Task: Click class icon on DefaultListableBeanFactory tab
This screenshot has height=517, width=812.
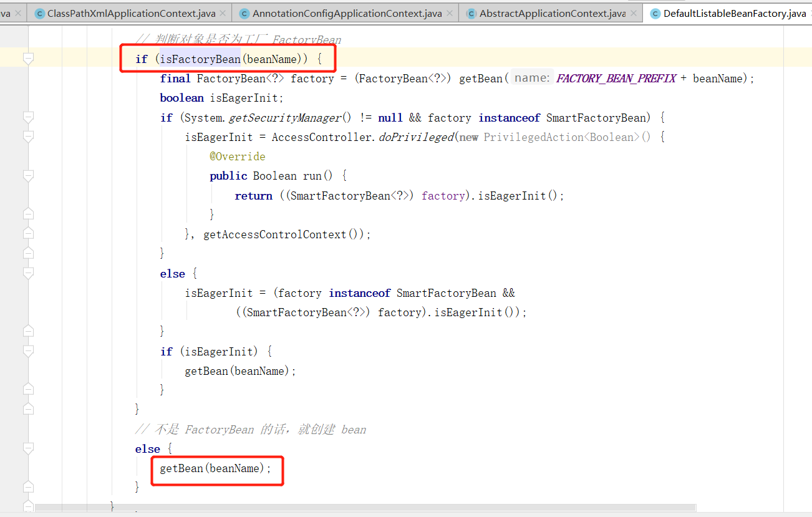Action: click(655, 13)
